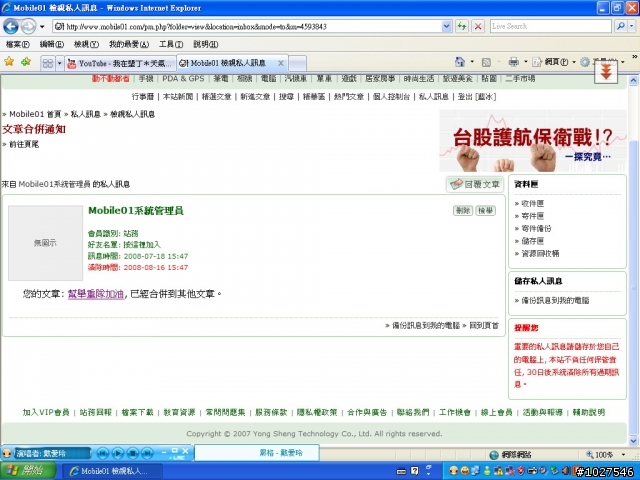Open the search provider dropdown arrow
Screen dimensions: 640x480
click(632, 27)
